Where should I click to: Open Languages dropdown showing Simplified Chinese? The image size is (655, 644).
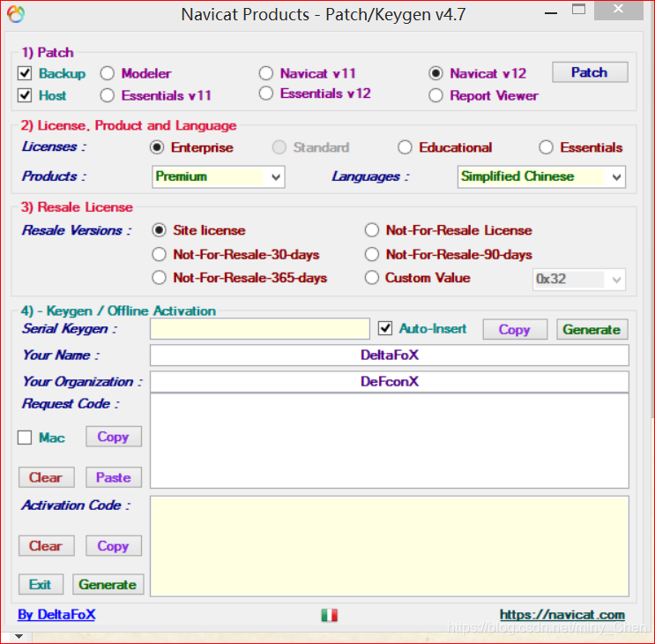click(541, 176)
